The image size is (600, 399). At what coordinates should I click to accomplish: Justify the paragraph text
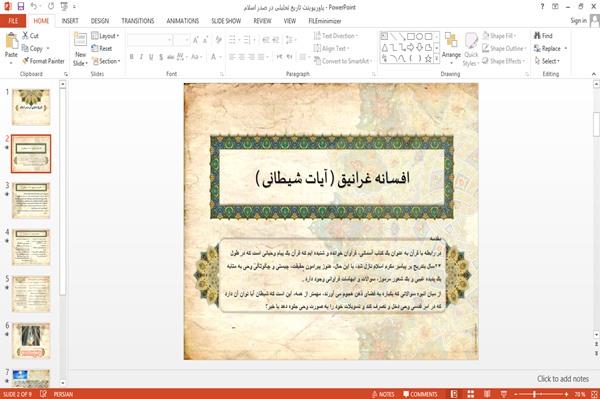click(261, 57)
